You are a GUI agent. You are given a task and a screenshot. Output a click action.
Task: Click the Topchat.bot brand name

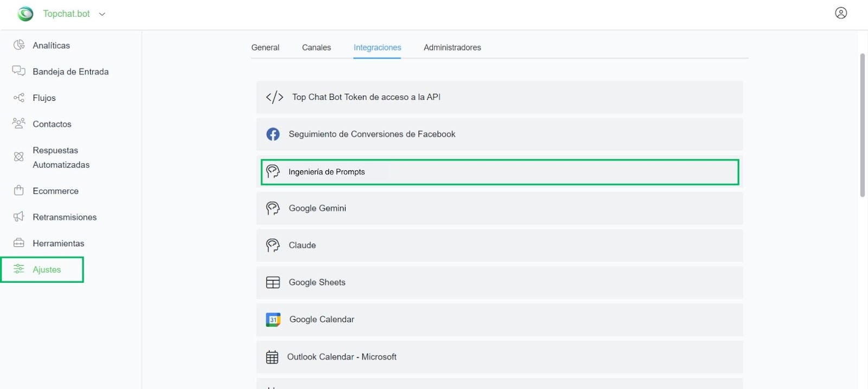66,14
